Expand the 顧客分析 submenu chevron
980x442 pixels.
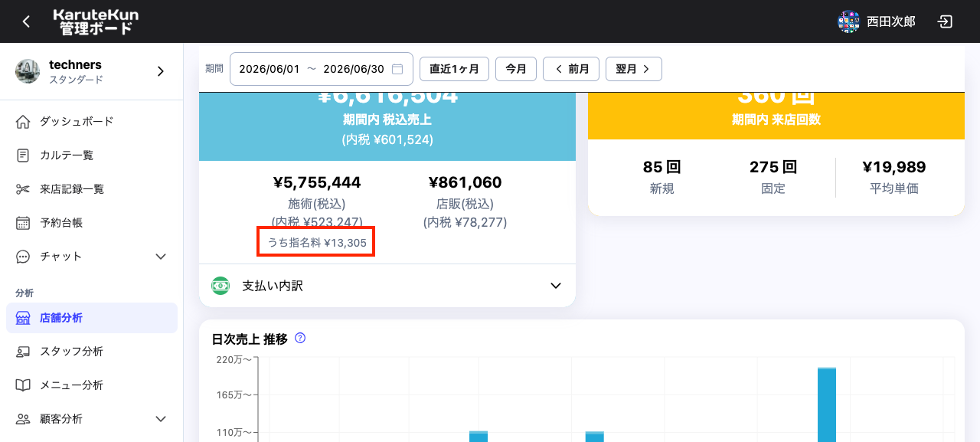click(x=161, y=419)
